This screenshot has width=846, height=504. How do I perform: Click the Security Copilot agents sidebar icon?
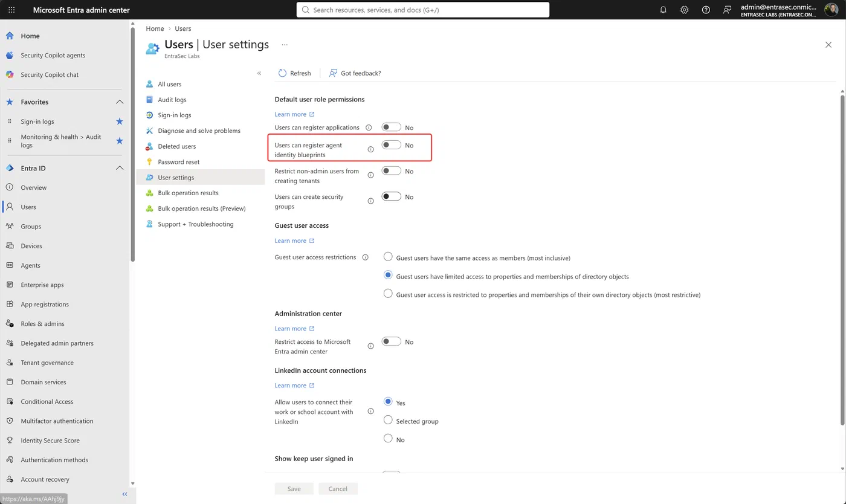10,55
